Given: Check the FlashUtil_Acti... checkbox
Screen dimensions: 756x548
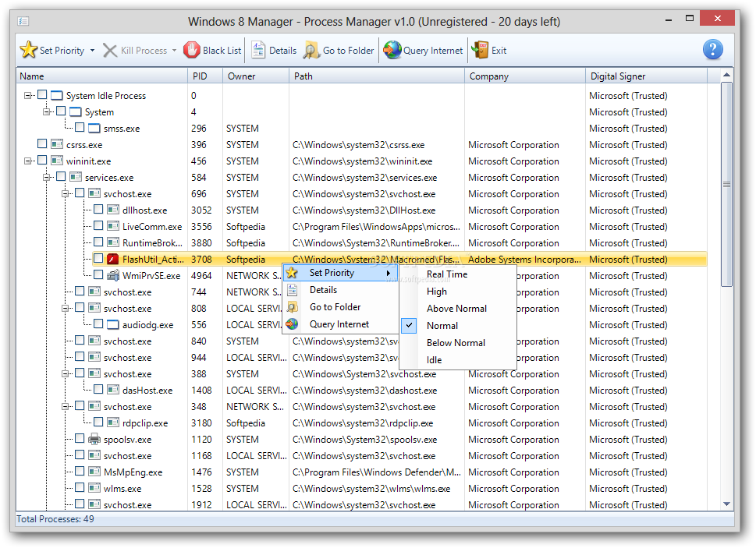Looking at the screenshot, I should pos(98,259).
